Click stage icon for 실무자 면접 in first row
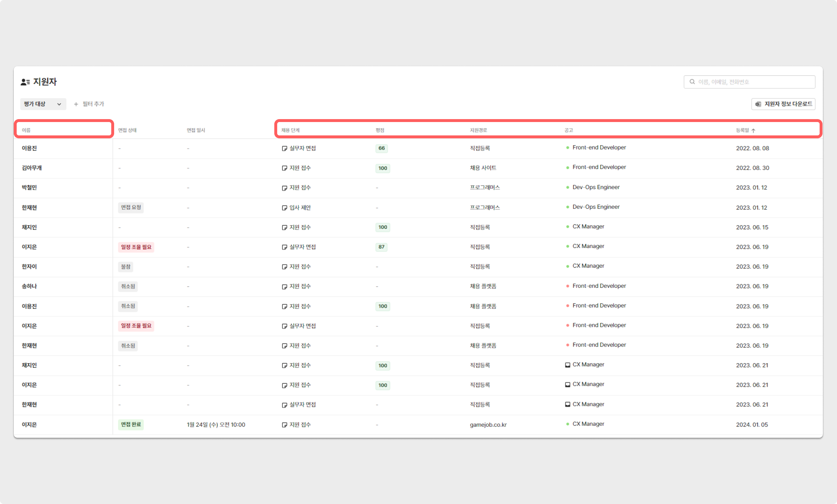 pos(284,148)
